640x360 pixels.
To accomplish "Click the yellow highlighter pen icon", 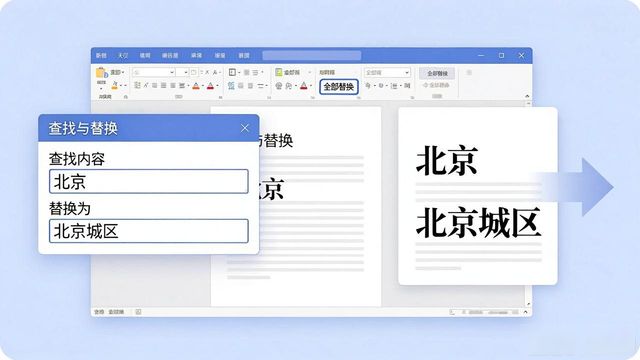I will (x=115, y=85).
